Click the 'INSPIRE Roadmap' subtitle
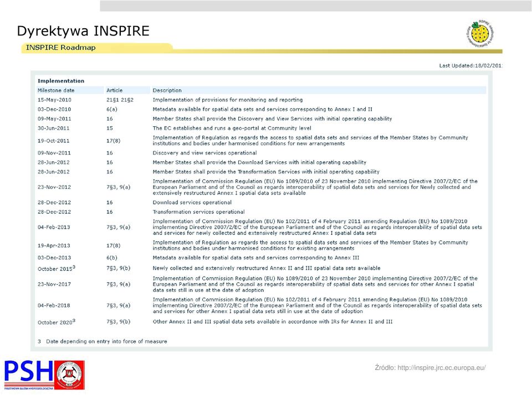The height and width of the screenshot is (395, 532). click(x=61, y=48)
